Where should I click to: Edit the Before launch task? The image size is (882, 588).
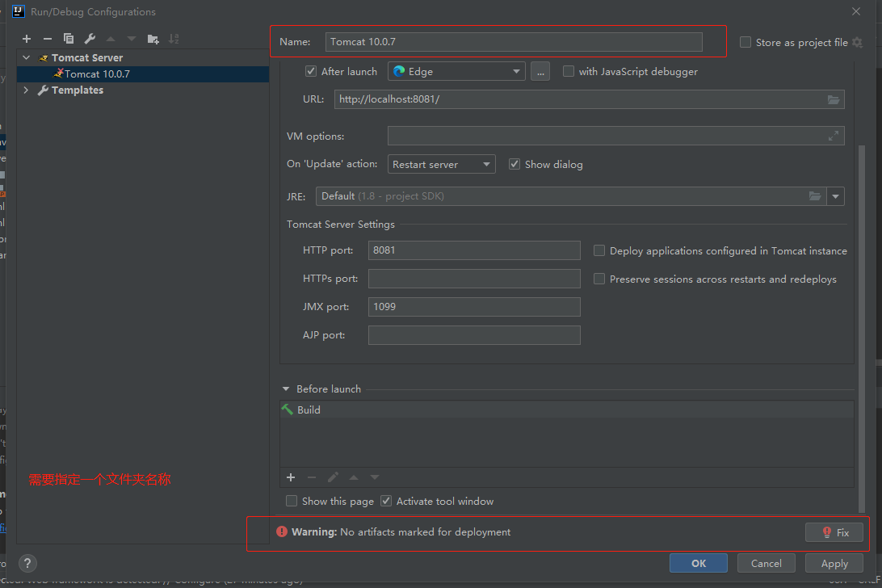(x=333, y=477)
